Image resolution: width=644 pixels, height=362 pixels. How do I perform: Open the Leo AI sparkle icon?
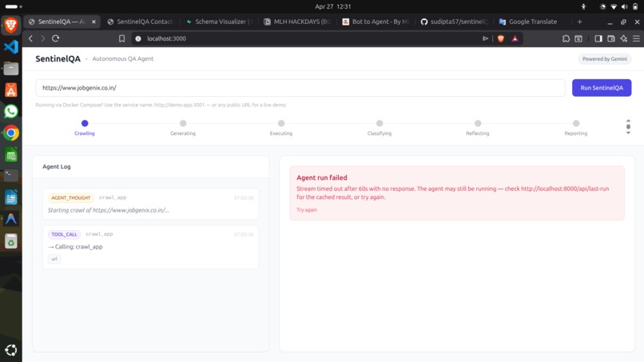(x=624, y=38)
